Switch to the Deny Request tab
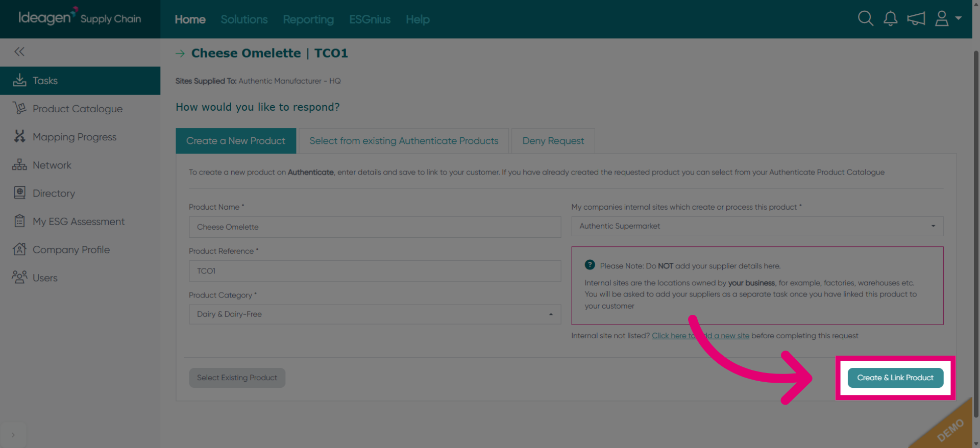Viewport: 980px width, 448px height. click(553, 141)
